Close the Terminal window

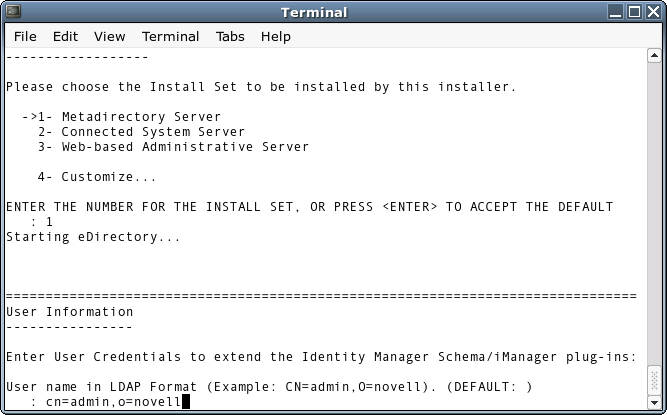pos(653,12)
